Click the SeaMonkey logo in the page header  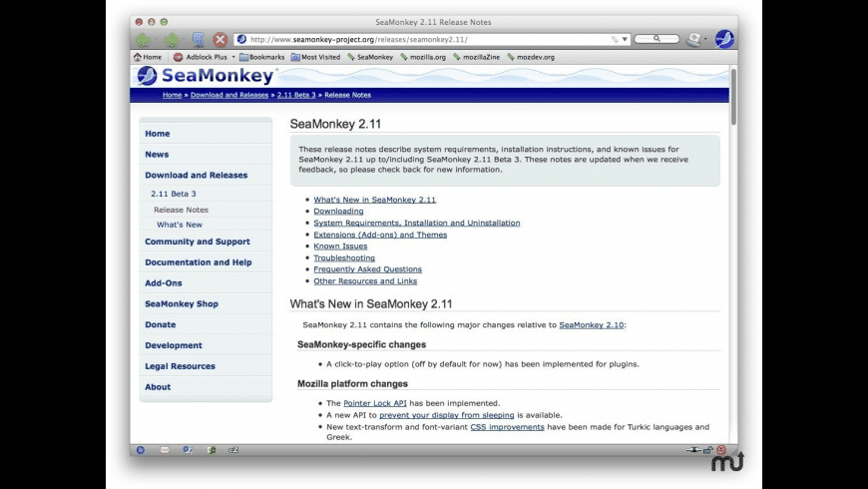tap(206, 76)
